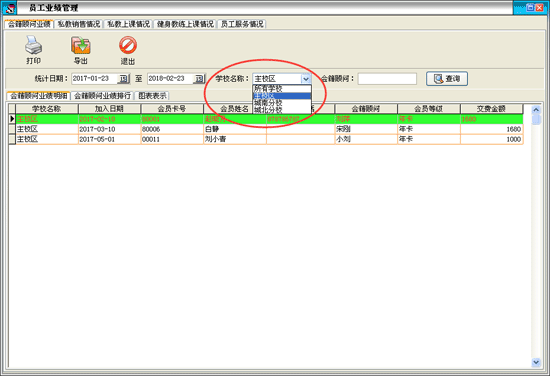Switch to 健身教练上课情况 tab
Image resolution: width=550 pixels, height=376 pixels.
pyautogui.click(x=185, y=24)
